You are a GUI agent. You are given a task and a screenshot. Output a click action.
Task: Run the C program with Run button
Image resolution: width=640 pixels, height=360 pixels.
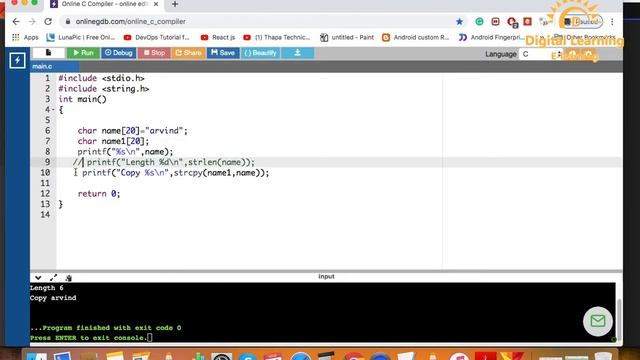coord(83,53)
